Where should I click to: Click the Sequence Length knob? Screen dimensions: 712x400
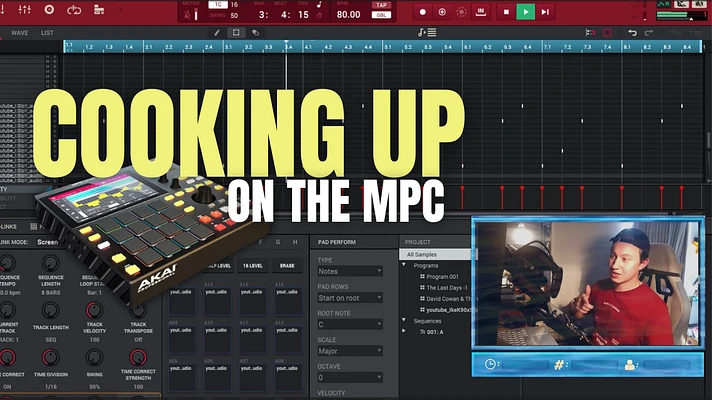50,263
